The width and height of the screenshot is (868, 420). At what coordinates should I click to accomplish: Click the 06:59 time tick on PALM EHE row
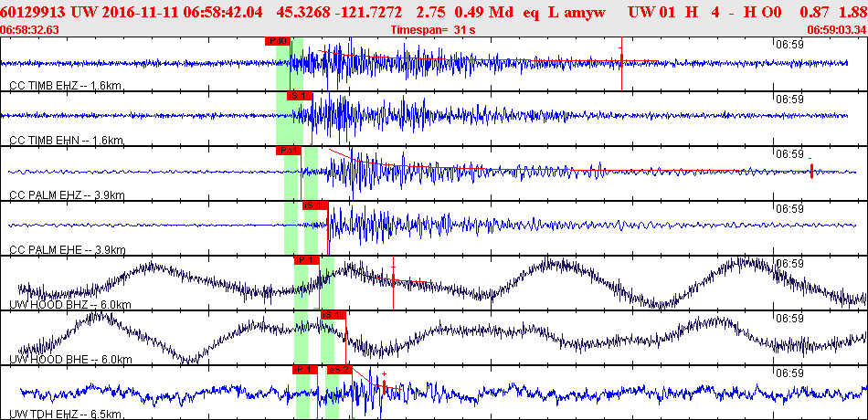789,208
